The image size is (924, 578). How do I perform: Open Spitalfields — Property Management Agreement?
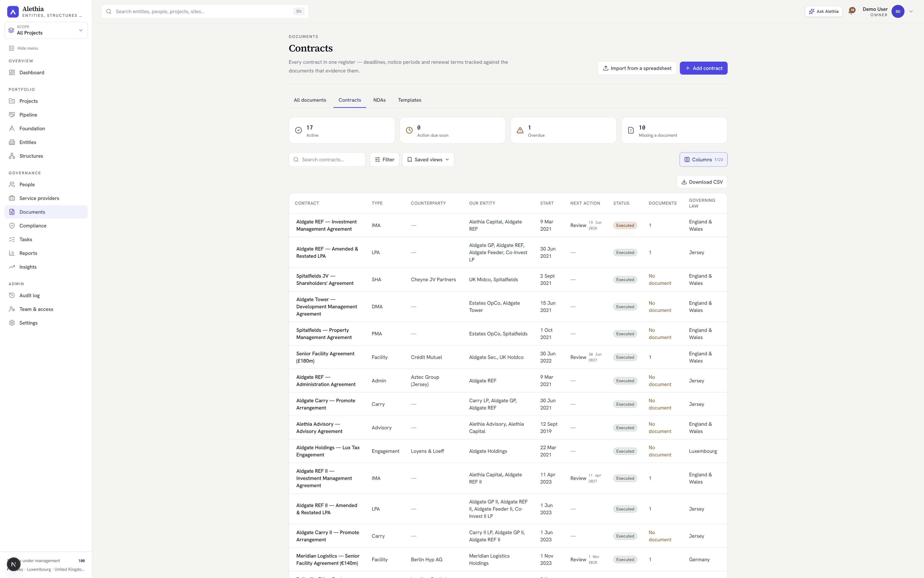(324, 334)
